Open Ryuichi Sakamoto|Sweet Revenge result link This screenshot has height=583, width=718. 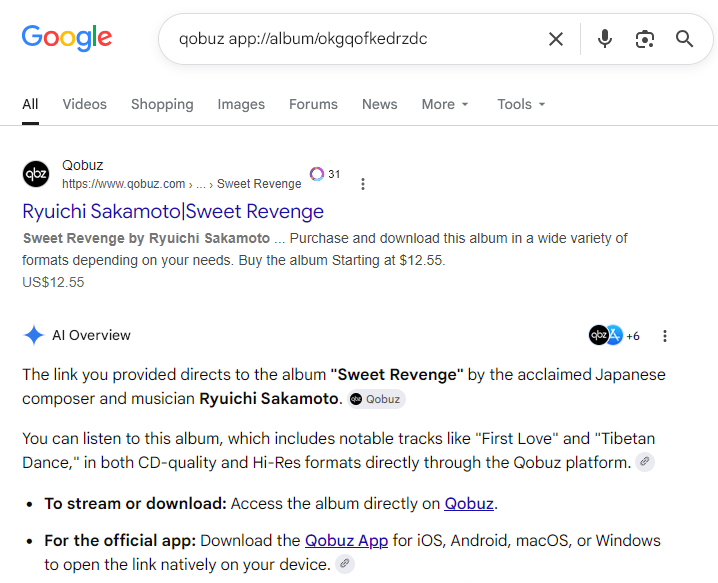click(173, 212)
